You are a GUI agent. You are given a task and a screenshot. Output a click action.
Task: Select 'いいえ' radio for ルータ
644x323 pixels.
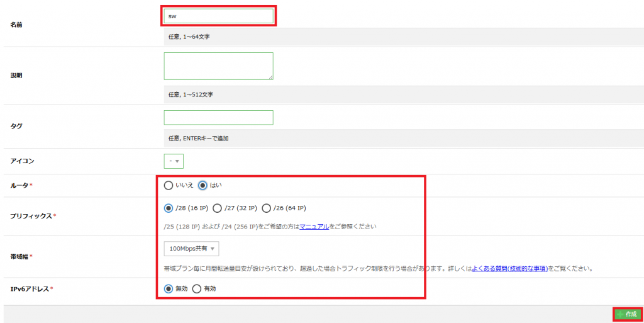(168, 185)
